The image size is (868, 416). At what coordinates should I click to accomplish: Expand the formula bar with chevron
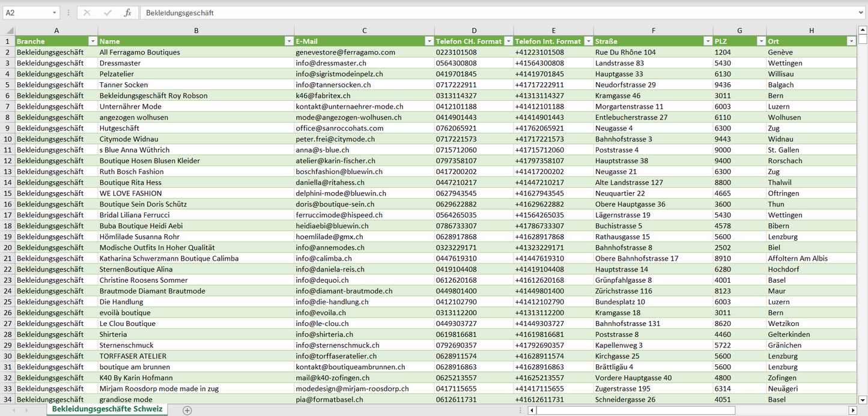tap(861, 13)
